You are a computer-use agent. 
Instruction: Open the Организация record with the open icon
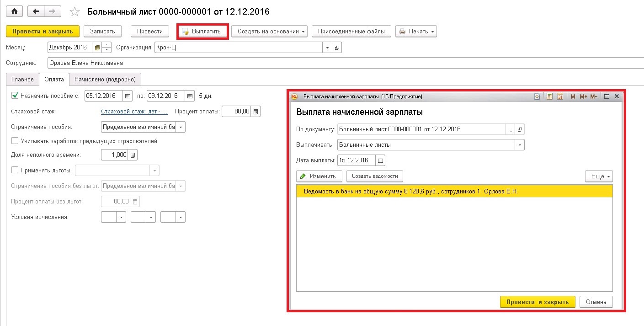[337, 47]
